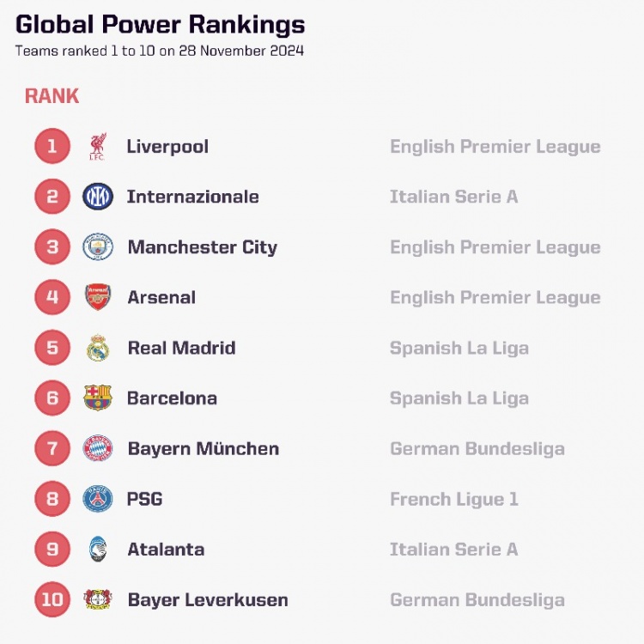The width and height of the screenshot is (644, 644).
Task: Open the Bayer Leverkusen team name
Action: 208,599
